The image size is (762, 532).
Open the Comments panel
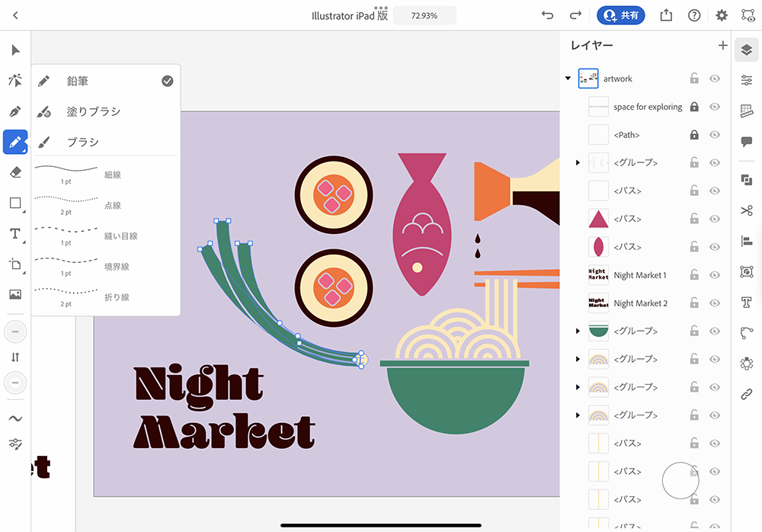point(747,142)
